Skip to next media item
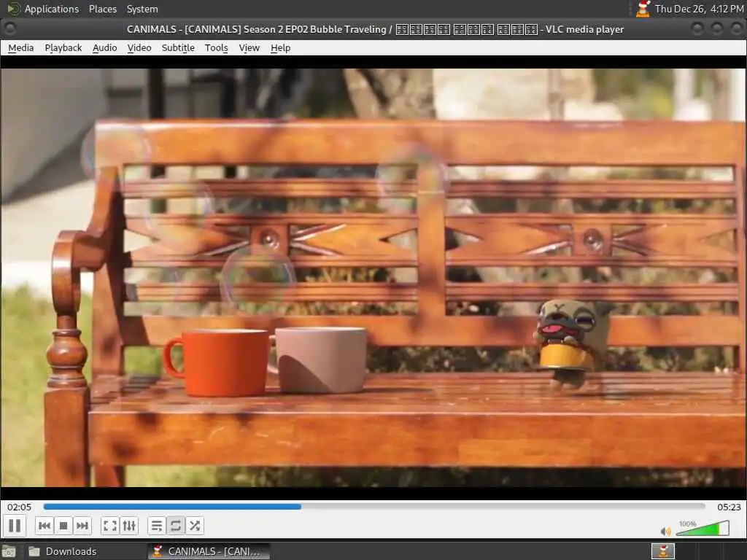 tap(82, 526)
